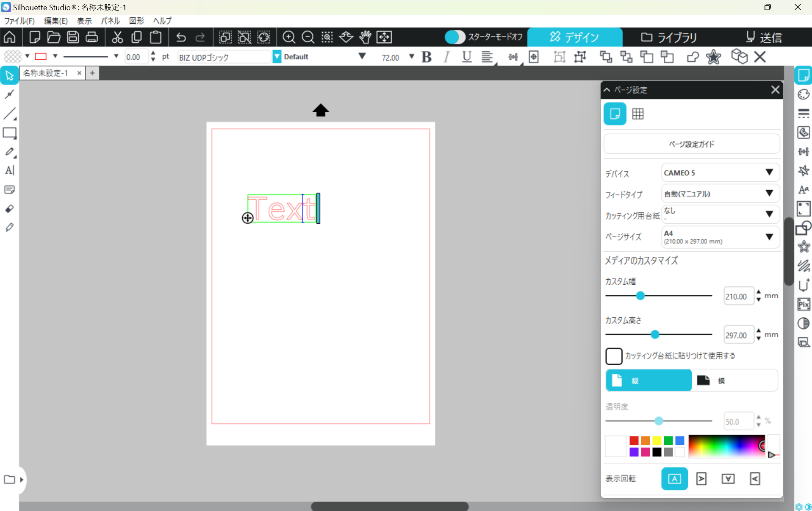The width and height of the screenshot is (812, 511).
Task: Close the ページ設定 panel
Action: coord(775,90)
